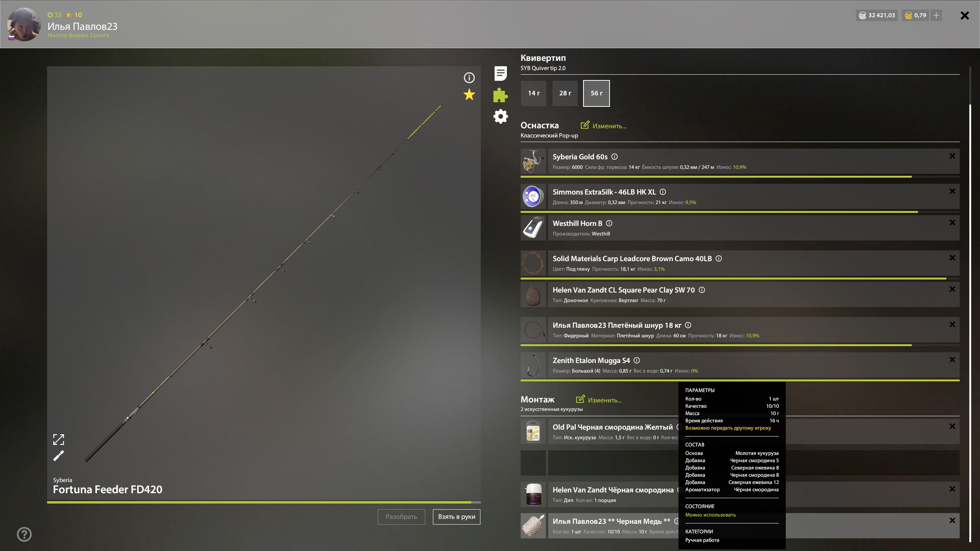Remove Zenith Etalon Mugga S4 hook
The image size is (980, 551).
[952, 360]
